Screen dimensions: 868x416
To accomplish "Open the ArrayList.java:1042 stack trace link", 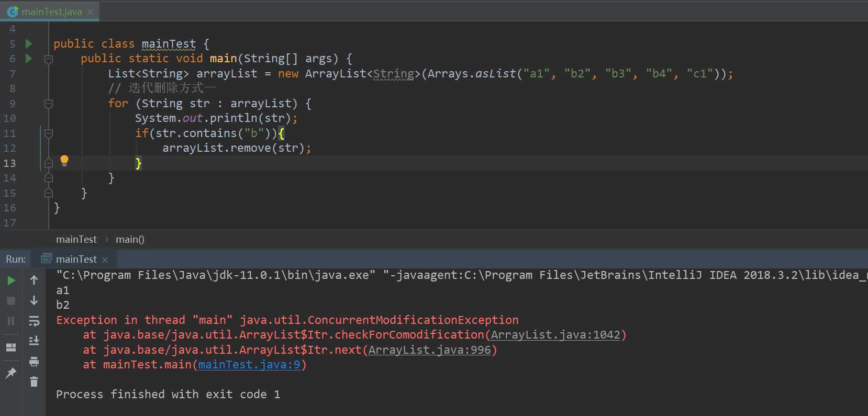I will (x=555, y=335).
